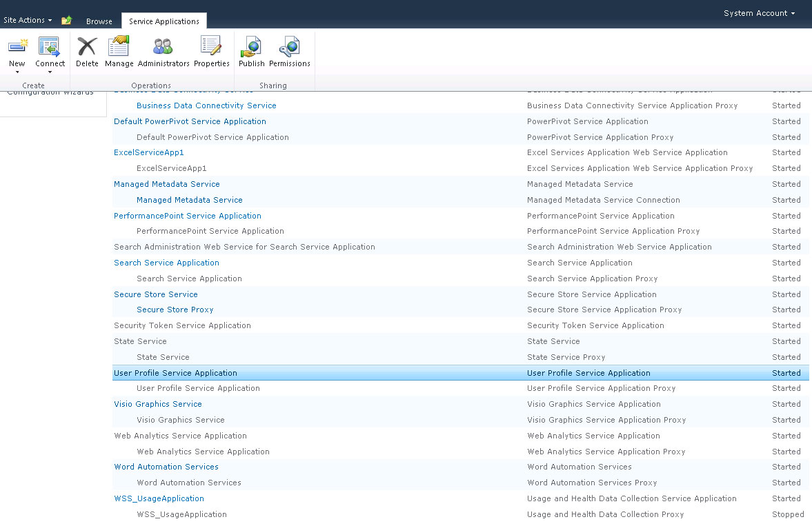This screenshot has height=526, width=812.
Task: Click the navigate up folder icon
Action: coord(66,21)
